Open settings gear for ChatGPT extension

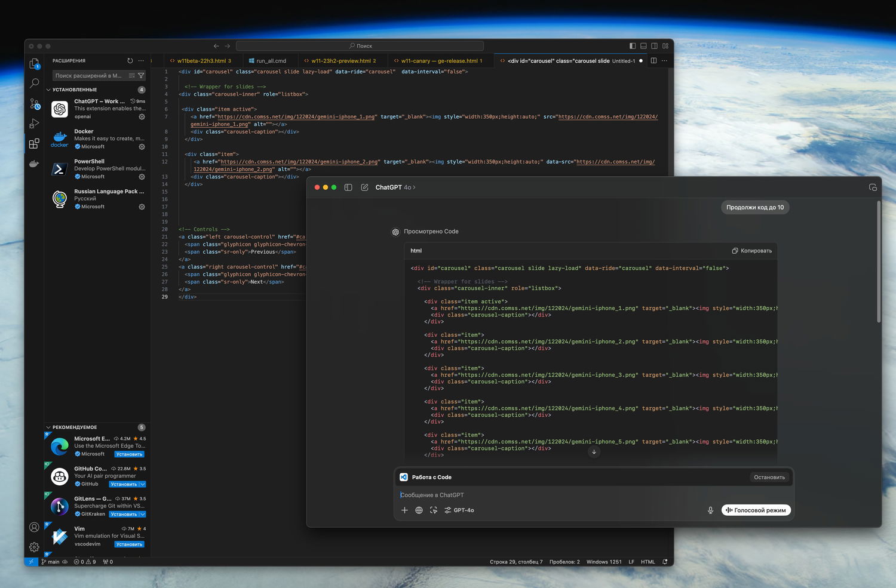(x=142, y=116)
